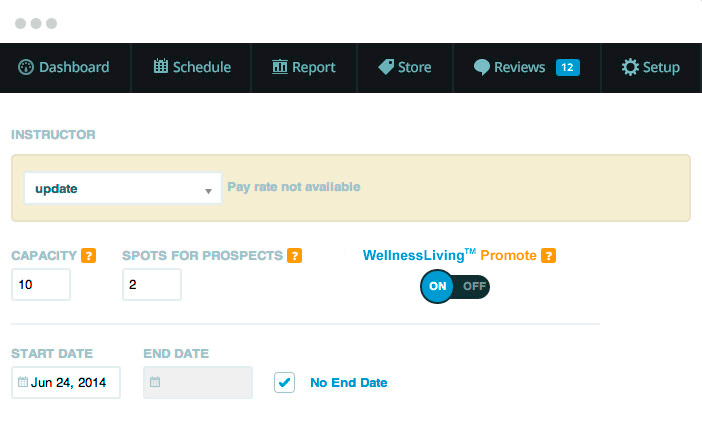
Task: Click the WellnessLiving Promote help icon
Action: [x=548, y=256]
